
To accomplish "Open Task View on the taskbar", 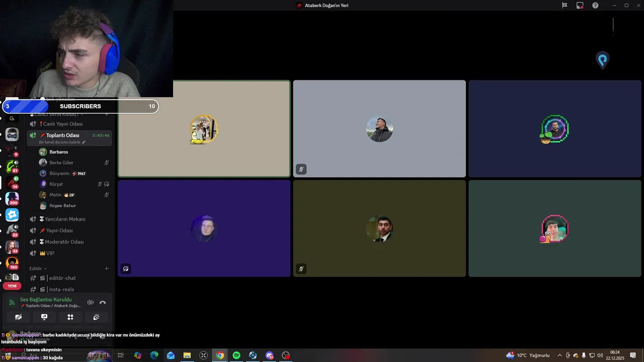I will coord(121,355).
